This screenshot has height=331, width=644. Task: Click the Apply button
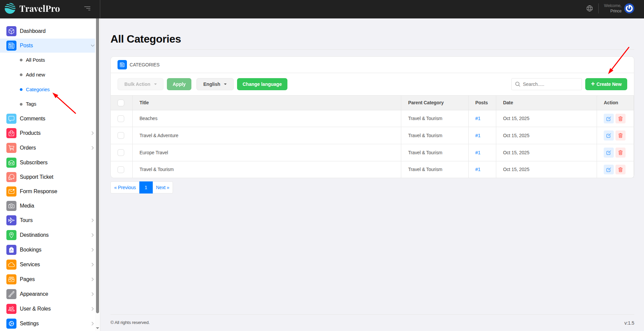click(x=179, y=84)
